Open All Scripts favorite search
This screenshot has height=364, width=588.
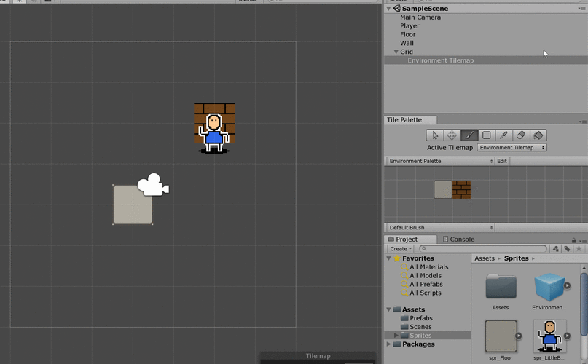[x=426, y=293]
